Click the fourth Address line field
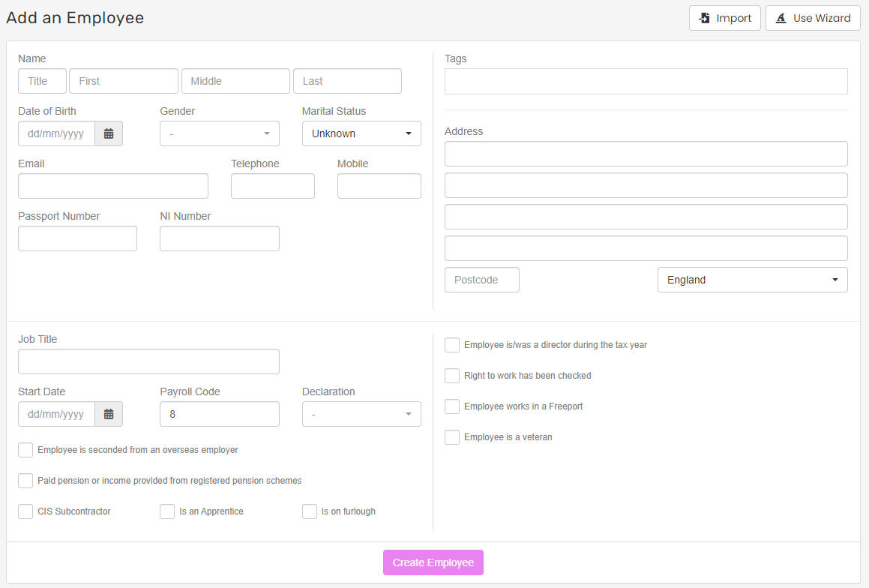 tap(646, 248)
